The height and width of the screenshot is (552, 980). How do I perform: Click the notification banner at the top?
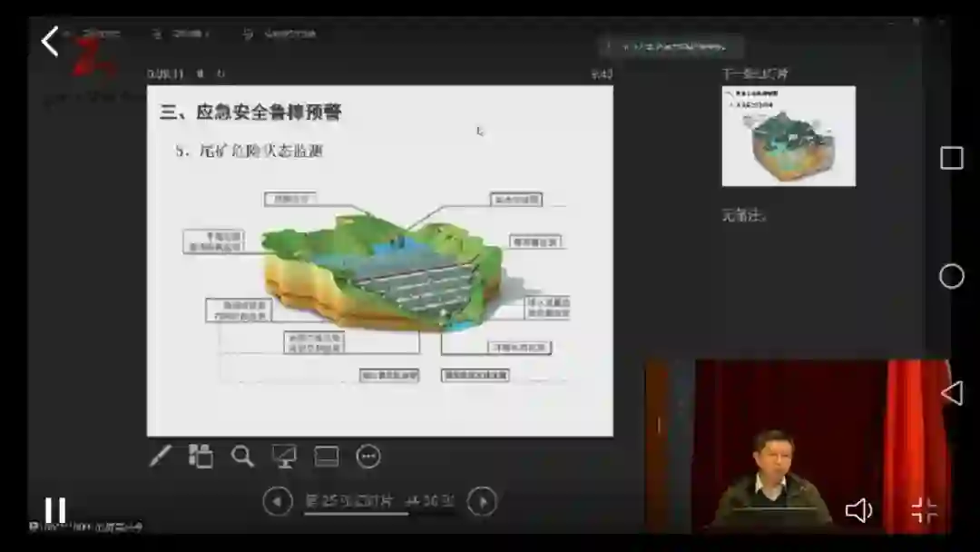coord(671,46)
